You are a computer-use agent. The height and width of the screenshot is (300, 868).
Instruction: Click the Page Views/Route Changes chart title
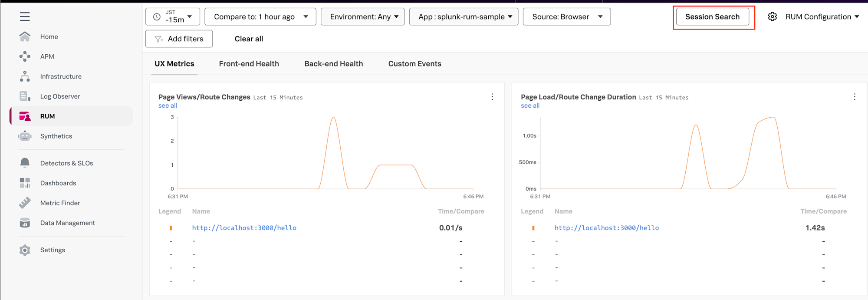204,97
